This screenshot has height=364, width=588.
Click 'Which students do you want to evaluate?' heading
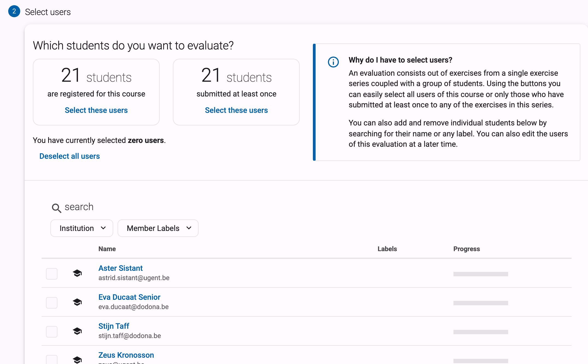[133, 45]
